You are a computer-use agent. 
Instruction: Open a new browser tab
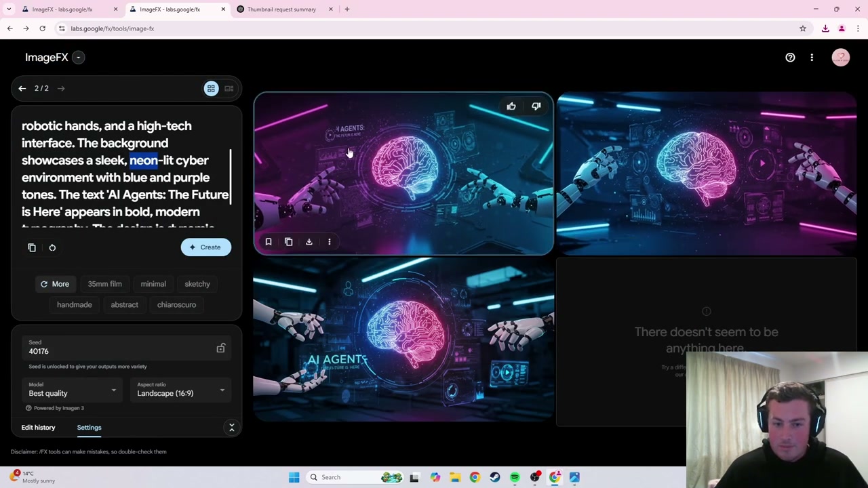347,9
